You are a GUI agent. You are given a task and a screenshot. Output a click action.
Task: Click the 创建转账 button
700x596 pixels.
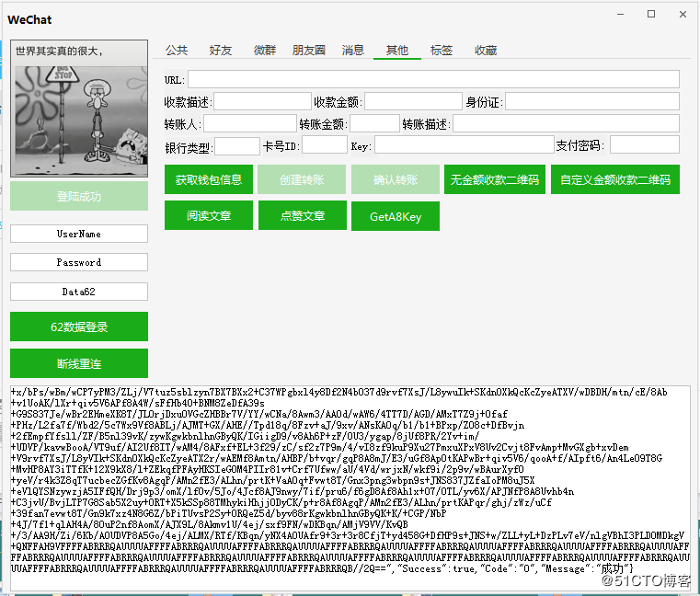[x=302, y=179]
